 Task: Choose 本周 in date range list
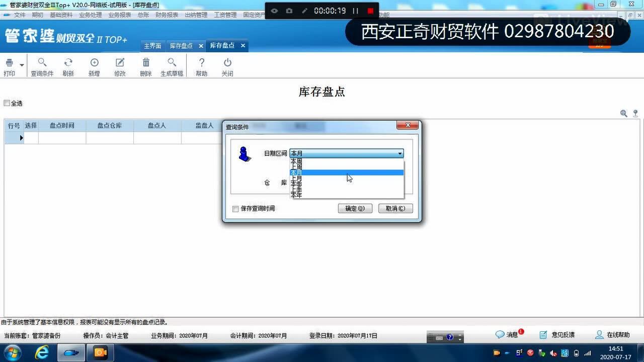[347, 161]
